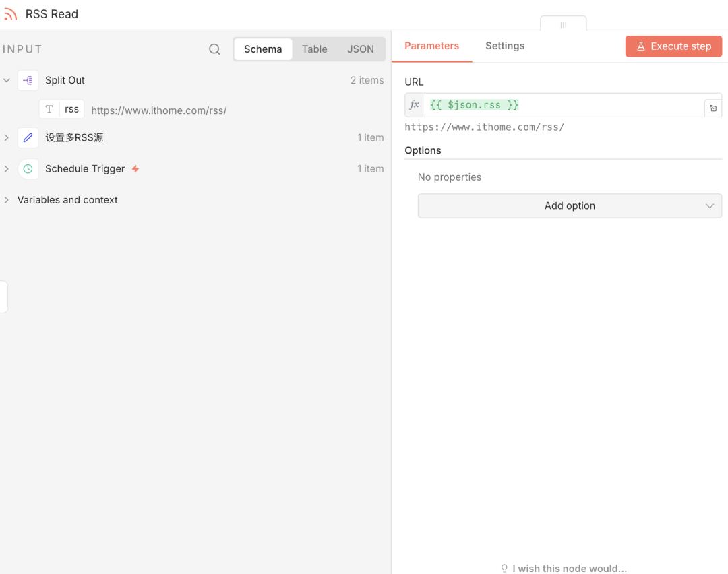
Task: Open the expression editor expand icon
Action: click(x=713, y=108)
